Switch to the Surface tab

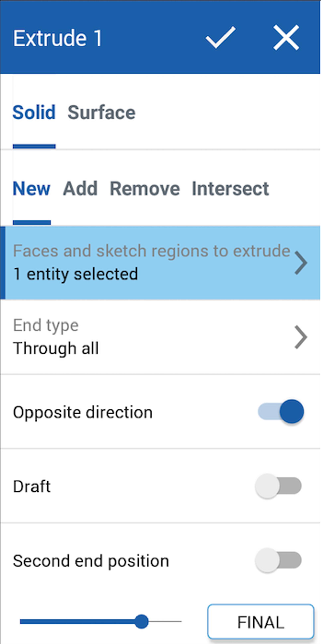(101, 113)
